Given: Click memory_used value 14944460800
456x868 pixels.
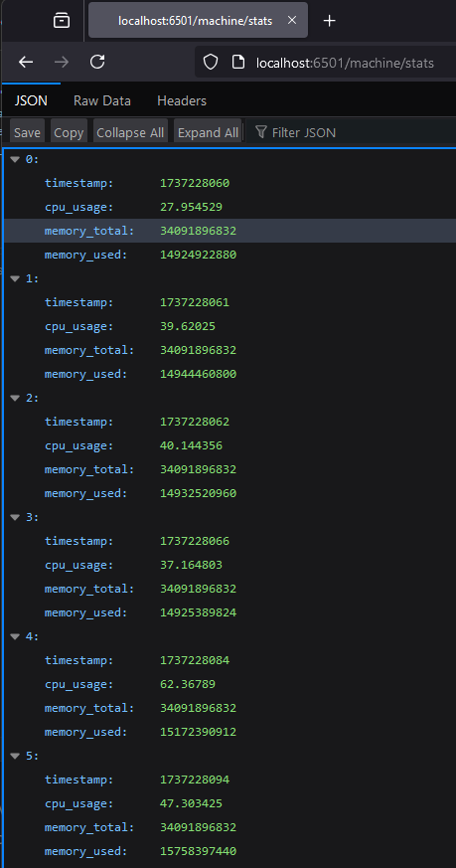Looking at the screenshot, I should [198, 374].
